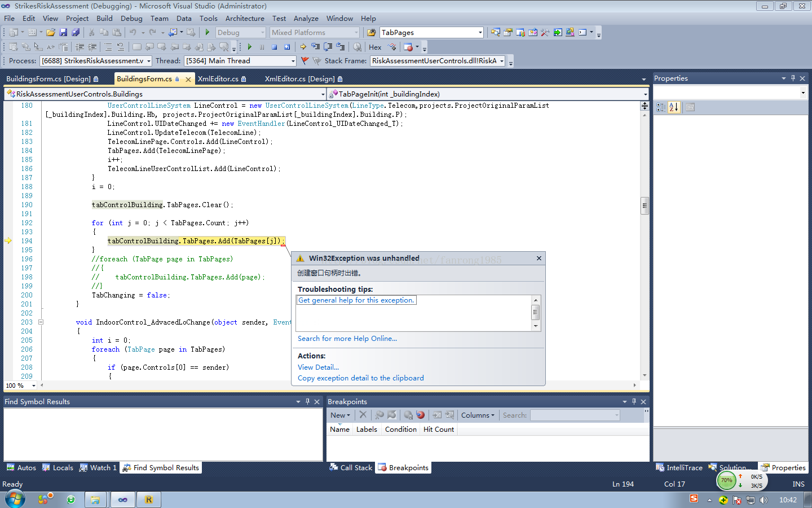Click the Step Over icon
Image resolution: width=812 pixels, height=508 pixels.
pyautogui.click(x=328, y=47)
